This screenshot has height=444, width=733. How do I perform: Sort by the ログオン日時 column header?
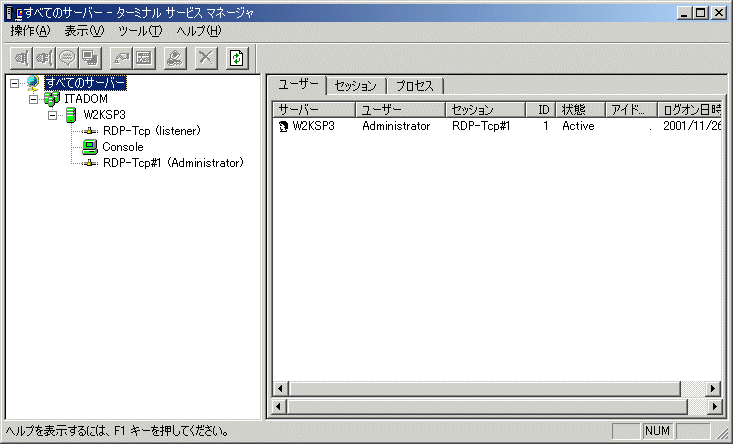(x=690, y=110)
